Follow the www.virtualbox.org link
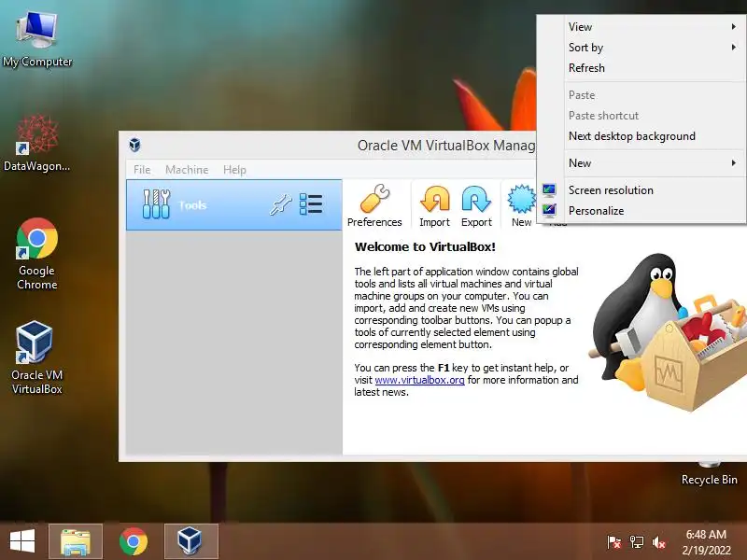Viewport: 747px width, 560px height. click(419, 380)
